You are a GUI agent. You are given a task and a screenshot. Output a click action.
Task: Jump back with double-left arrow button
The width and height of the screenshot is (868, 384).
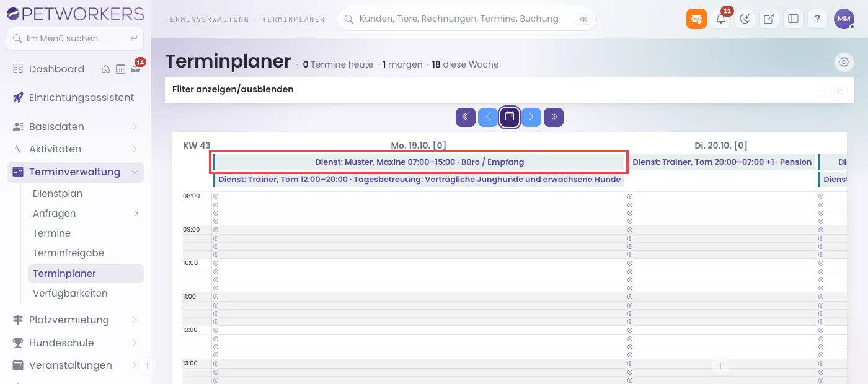coord(466,117)
